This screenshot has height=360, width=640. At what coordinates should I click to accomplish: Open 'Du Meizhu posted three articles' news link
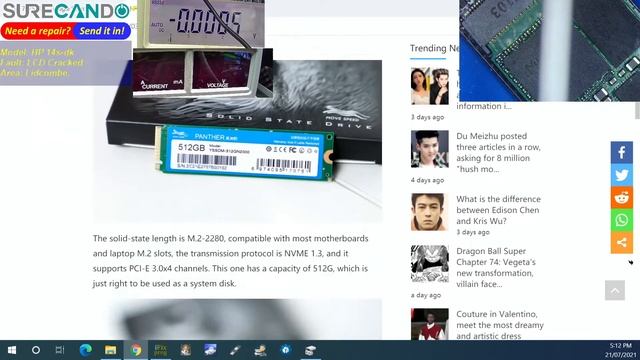click(x=498, y=152)
